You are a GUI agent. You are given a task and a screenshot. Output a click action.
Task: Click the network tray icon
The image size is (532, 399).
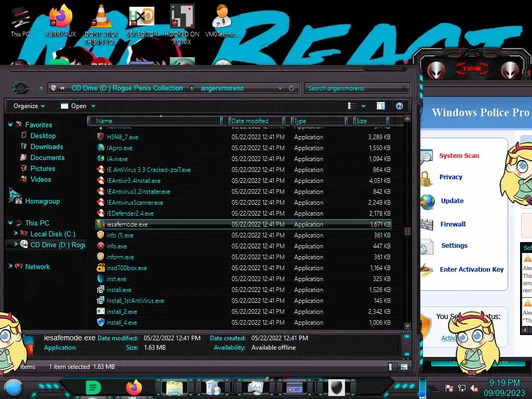click(x=462, y=388)
